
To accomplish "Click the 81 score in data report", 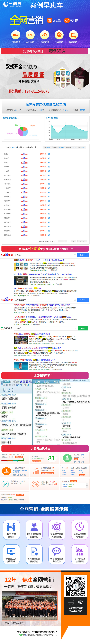I will (52, 458).
